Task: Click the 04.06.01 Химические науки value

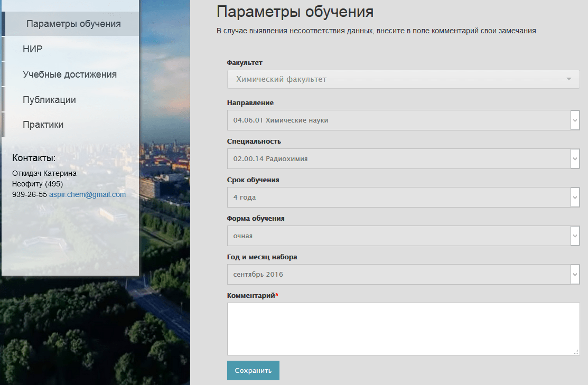Action: click(281, 120)
